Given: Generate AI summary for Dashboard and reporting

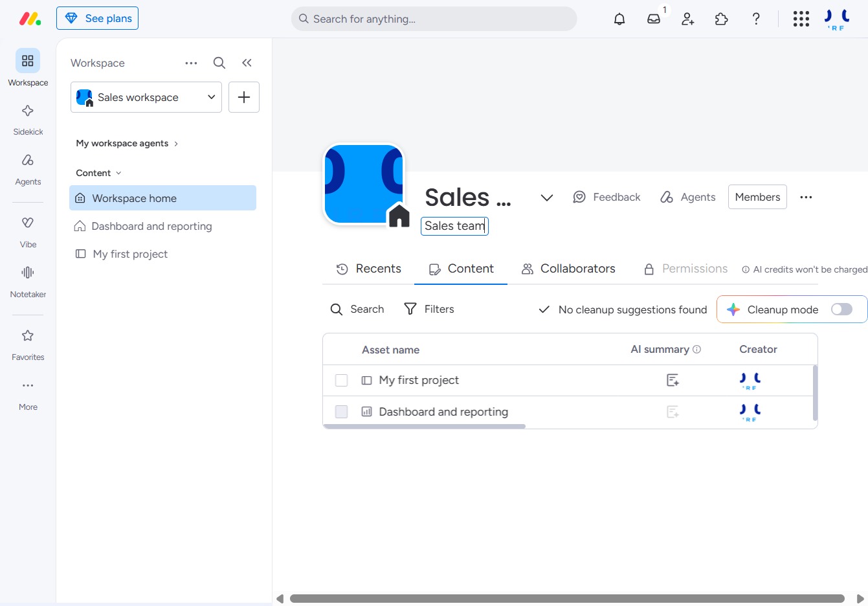Looking at the screenshot, I should [x=673, y=412].
